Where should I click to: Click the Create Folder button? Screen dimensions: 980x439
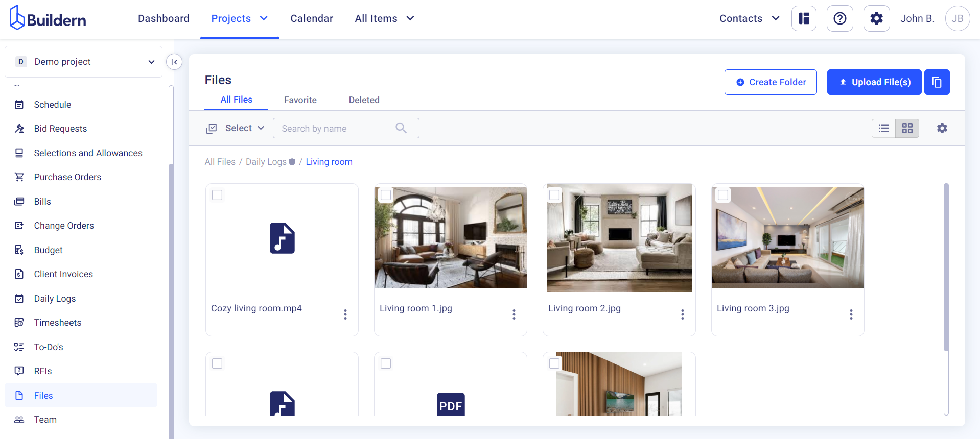tap(770, 82)
